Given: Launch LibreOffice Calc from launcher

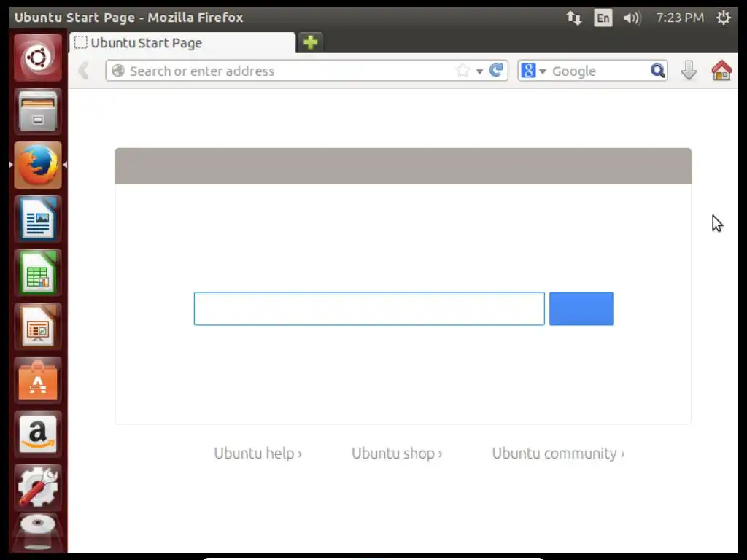Looking at the screenshot, I should [38, 273].
